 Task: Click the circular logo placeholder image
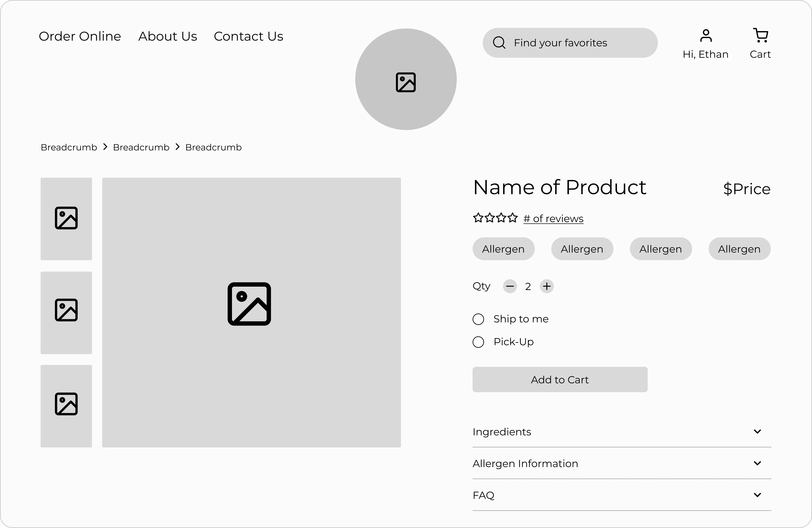[406, 79]
